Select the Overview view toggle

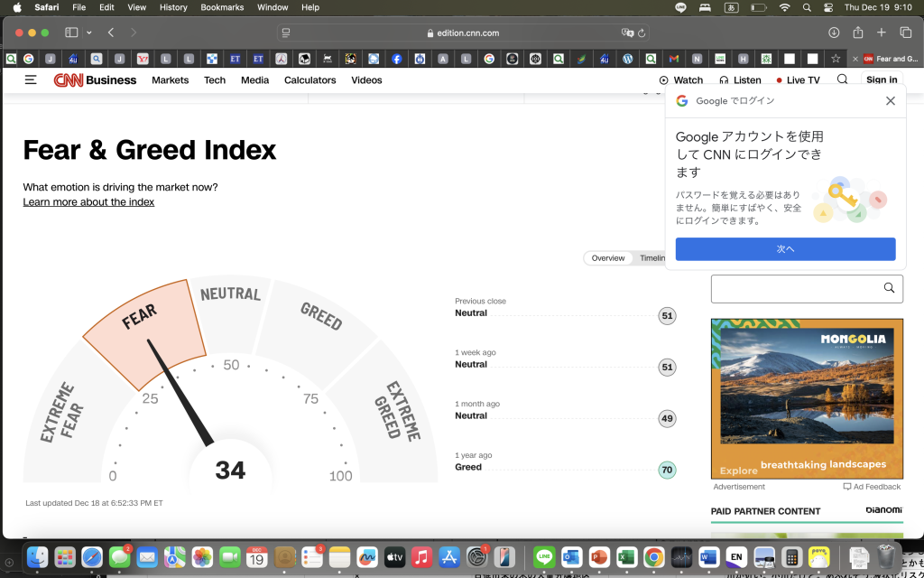tap(607, 258)
